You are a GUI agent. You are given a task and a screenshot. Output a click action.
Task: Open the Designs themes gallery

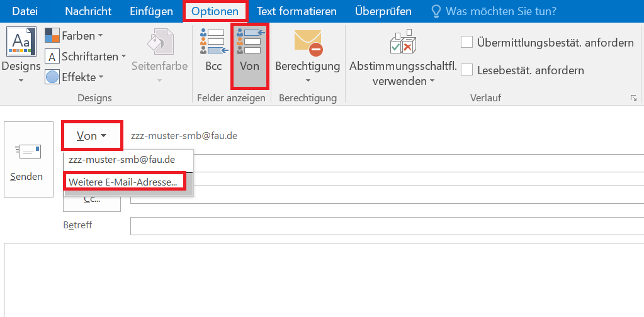click(21, 56)
